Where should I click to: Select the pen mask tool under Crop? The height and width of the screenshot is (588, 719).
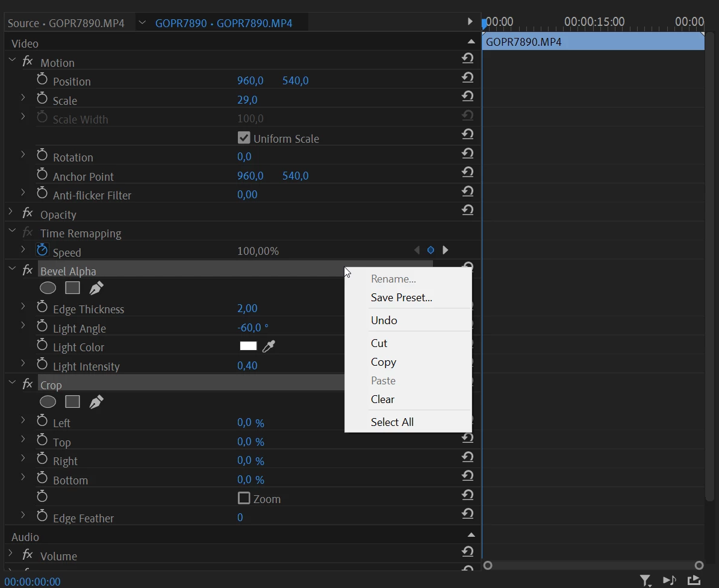click(96, 402)
